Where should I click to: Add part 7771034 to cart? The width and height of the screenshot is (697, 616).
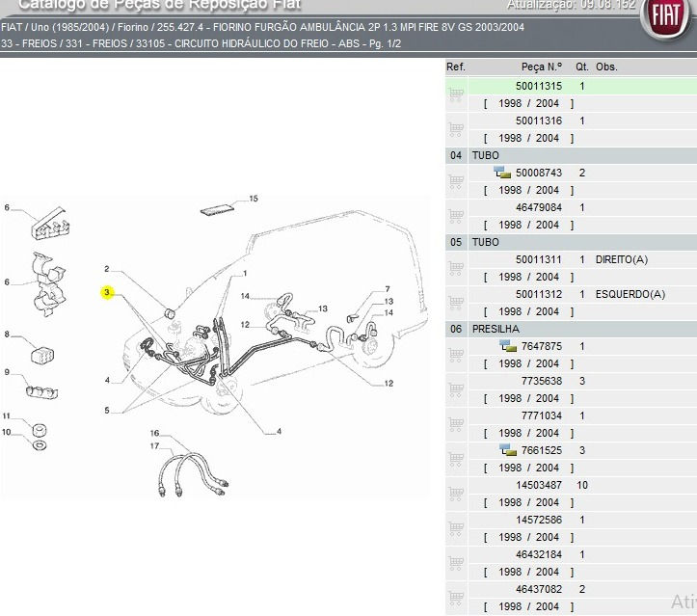[x=456, y=424]
